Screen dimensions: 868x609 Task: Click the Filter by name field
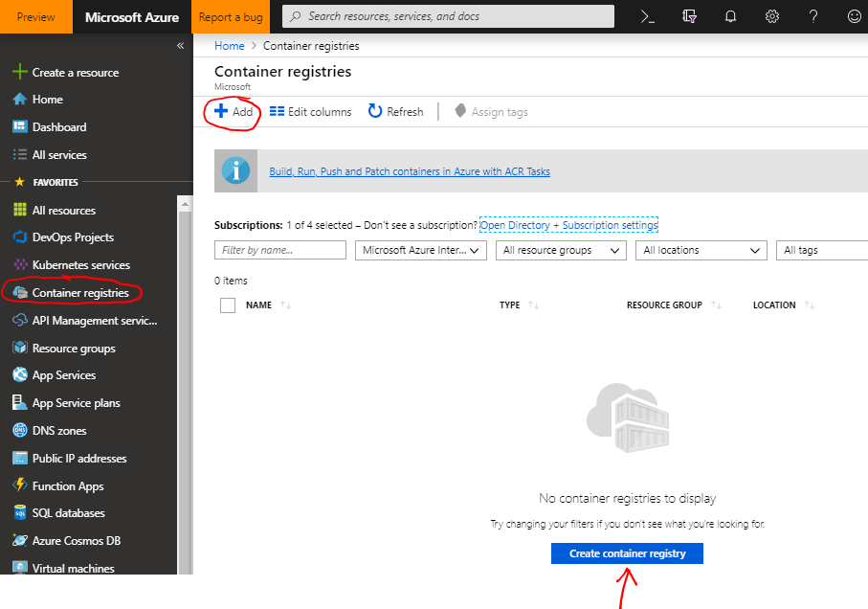[x=280, y=250]
